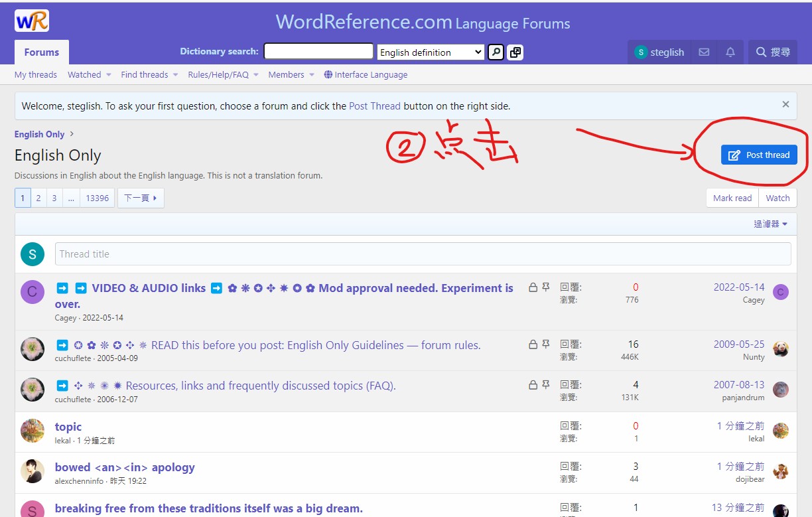Click the pin icon on VIDEO & AUDIO thread
Screen dimensions: 812x517
(x=546, y=287)
